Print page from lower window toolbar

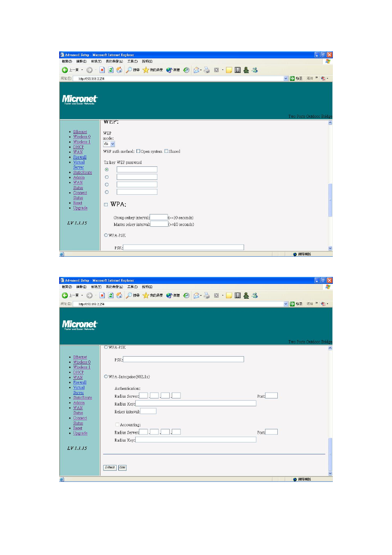207,295
